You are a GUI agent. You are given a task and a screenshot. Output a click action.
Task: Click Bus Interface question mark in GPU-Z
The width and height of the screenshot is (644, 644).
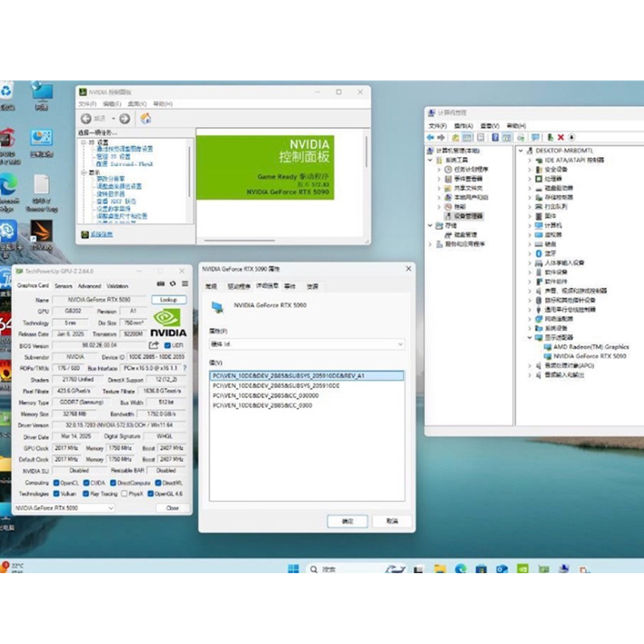[185, 368]
